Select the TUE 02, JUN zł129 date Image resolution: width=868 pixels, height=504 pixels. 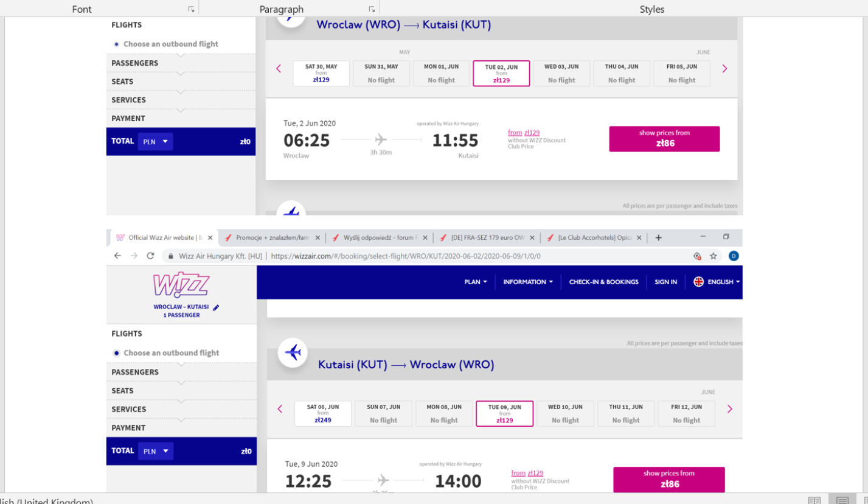(501, 73)
